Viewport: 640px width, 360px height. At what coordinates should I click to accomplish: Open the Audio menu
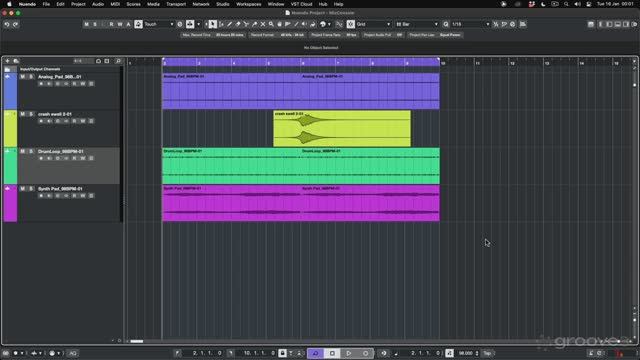click(98, 4)
